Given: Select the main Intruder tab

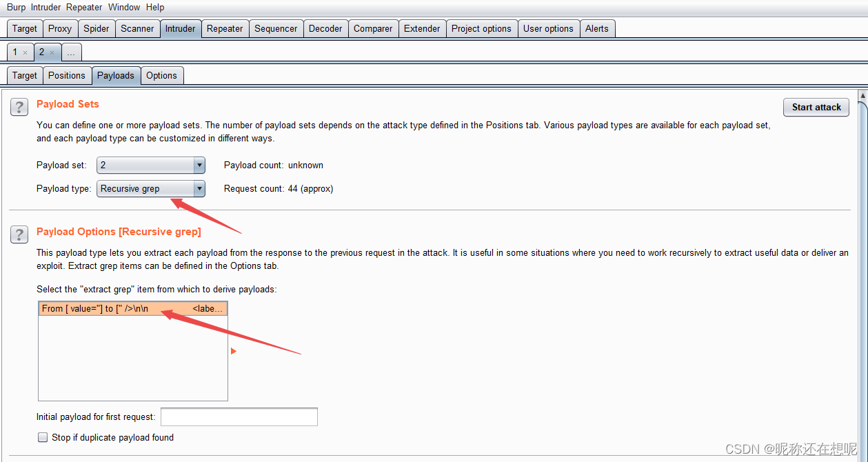Looking at the screenshot, I should tap(180, 28).
